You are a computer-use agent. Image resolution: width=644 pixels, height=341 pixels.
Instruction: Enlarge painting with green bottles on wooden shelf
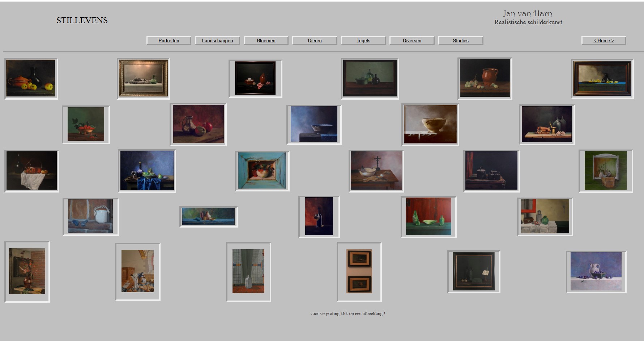[370, 78]
